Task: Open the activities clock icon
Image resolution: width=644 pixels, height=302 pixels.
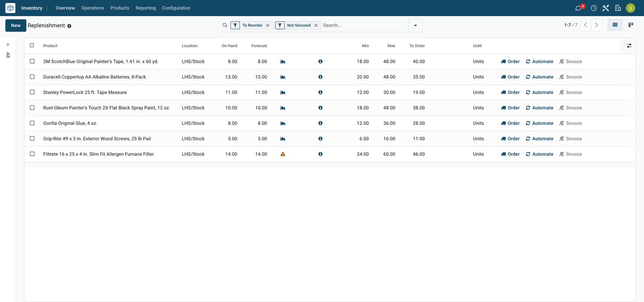Action: 594,8
